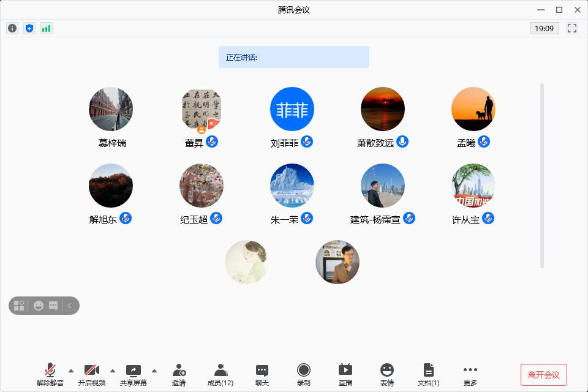The width and height of the screenshot is (588, 392).
Task: Open the Invite (邀请) icon
Action: pos(179,374)
